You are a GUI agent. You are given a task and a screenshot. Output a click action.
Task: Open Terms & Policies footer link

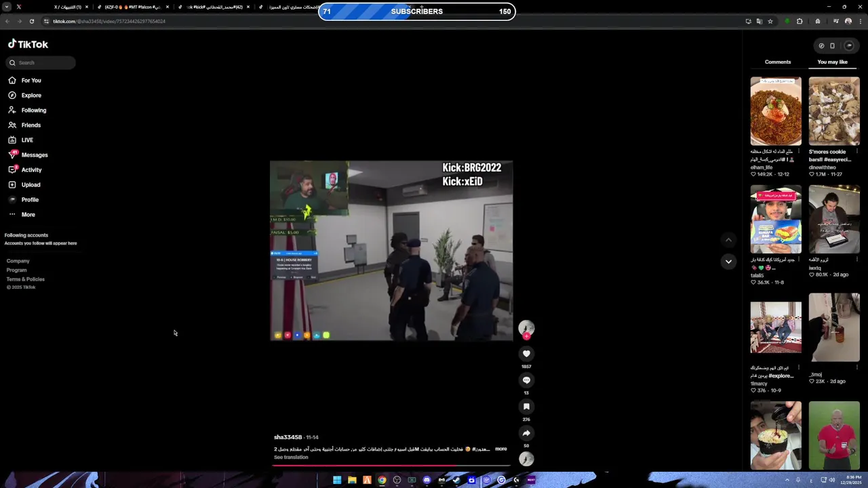[x=25, y=279]
